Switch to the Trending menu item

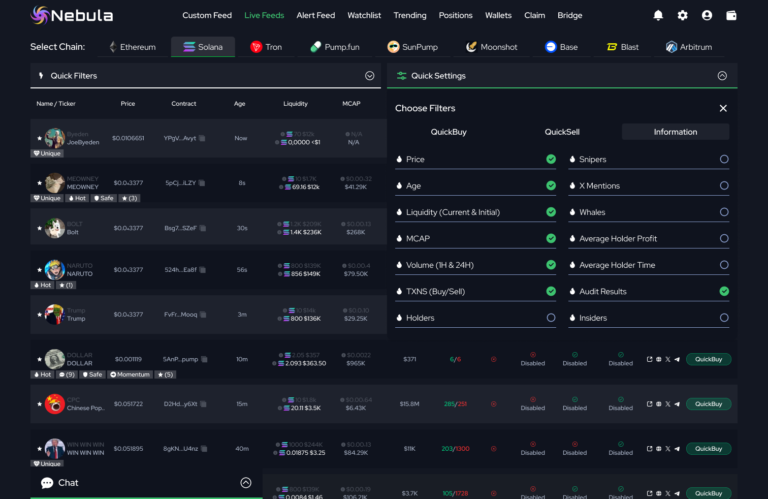(x=410, y=16)
